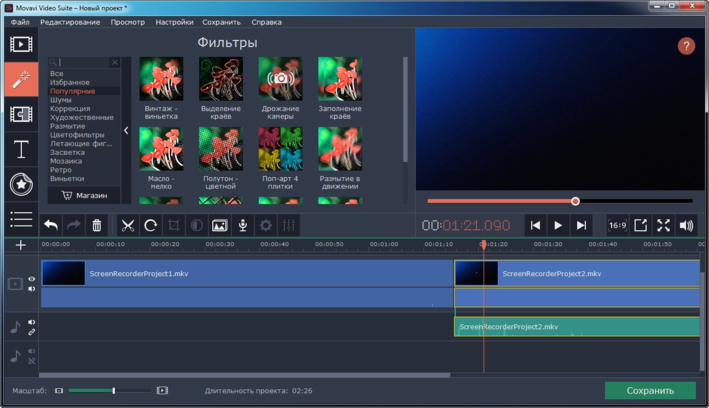Open the Import media tab icon
709x408 pixels.
[21, 44]
